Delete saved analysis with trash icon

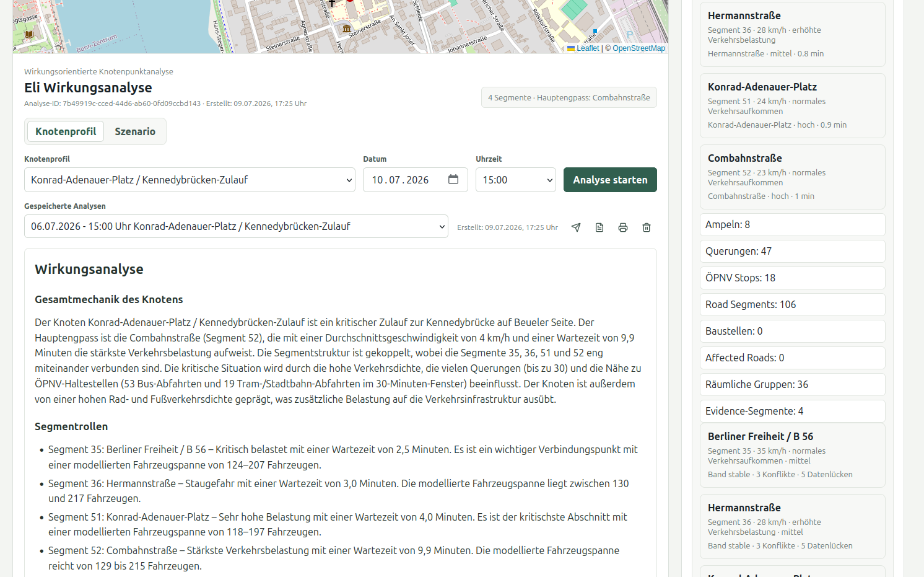pyautogui.click(x=647, y=227)
